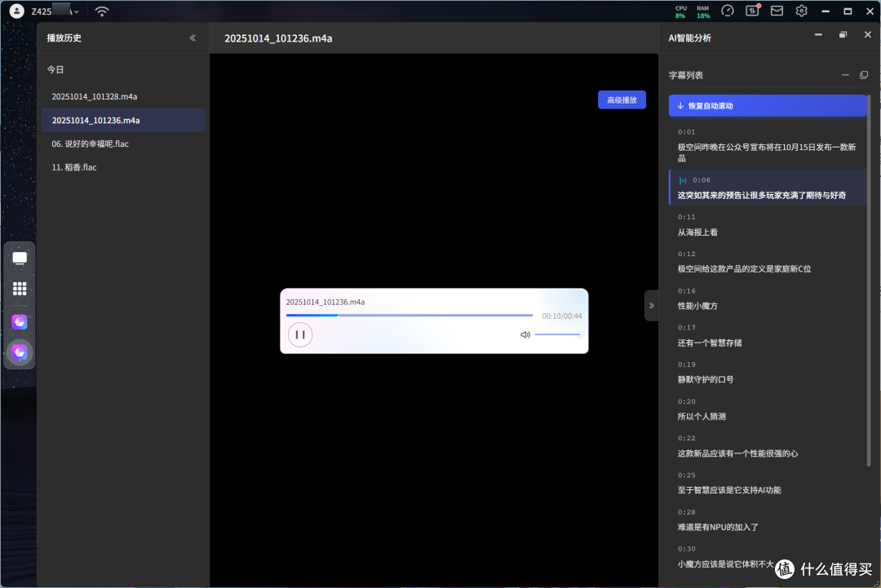The width and height of the screenshot is (881, 588).
Task: Close the AI智能分析 panel
Action: click(x=867, y=35)
